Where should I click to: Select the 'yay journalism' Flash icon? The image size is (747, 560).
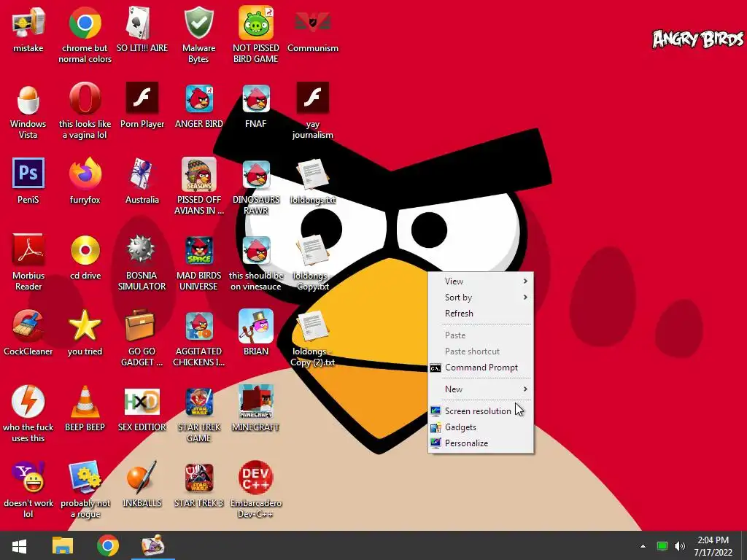pos(312,98)
